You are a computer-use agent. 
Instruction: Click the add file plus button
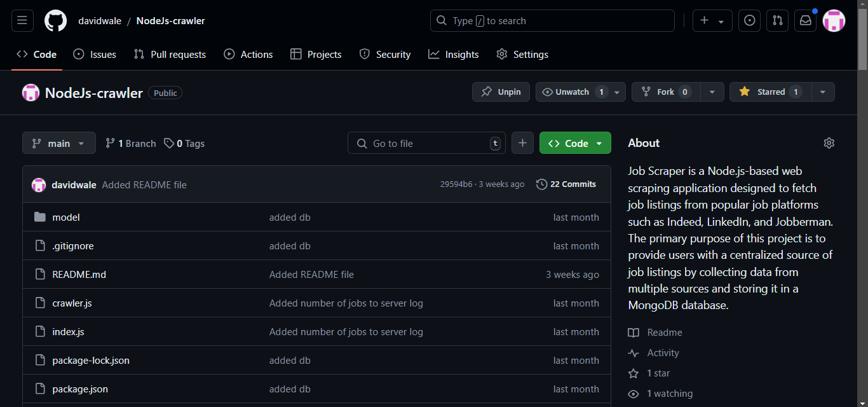[x=522, y=143]
